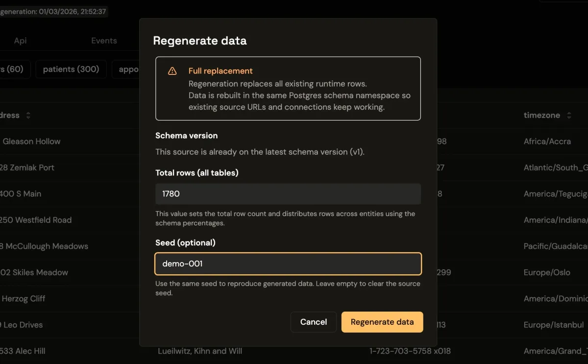Image resolution: width=588 pixels, height=364 pixels.
Task: Confirm with the Regenerate data button
Action: (x=382, y=322)
